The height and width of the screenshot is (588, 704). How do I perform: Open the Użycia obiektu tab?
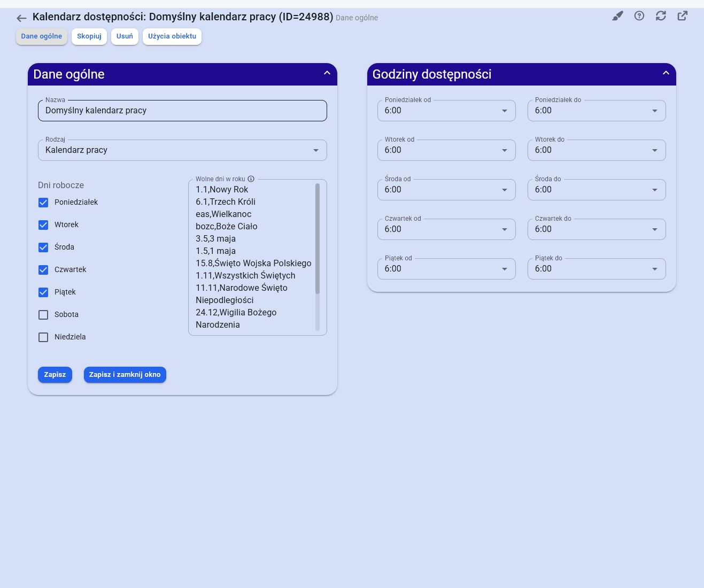point(172,36)
